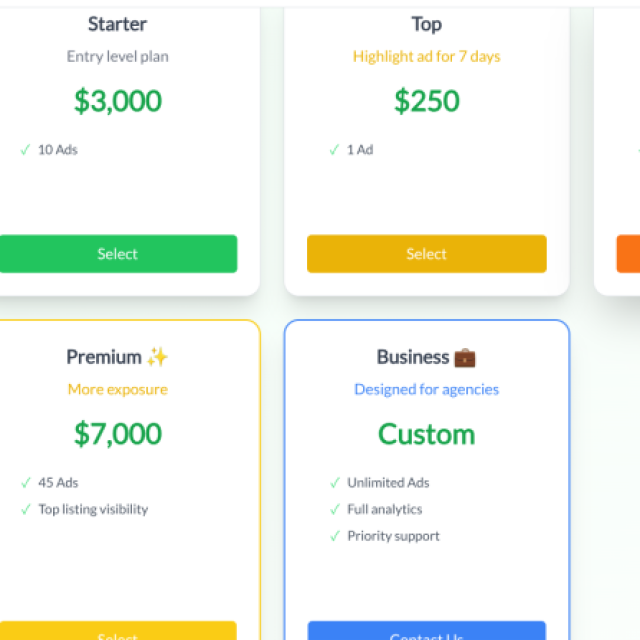This screenshot has width=640, height=640.
Task: Click the checkmark beside Priority support
Action: click(335, 536)
